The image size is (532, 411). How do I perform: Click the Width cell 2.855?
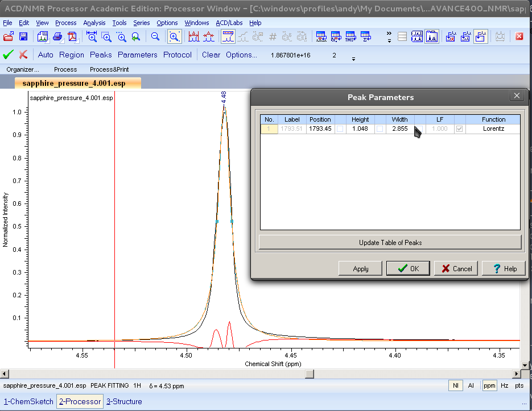click(x=400, y=129)
